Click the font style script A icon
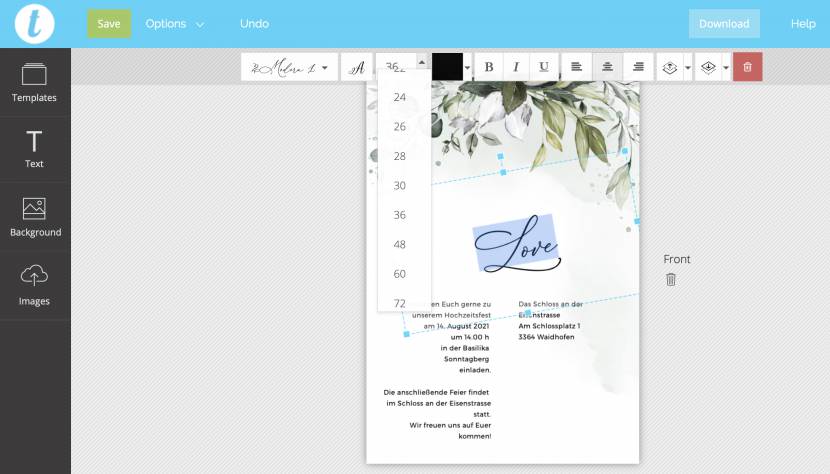This screenshot has width=830, height=474. pyautogui.click(x=357, y=67)
